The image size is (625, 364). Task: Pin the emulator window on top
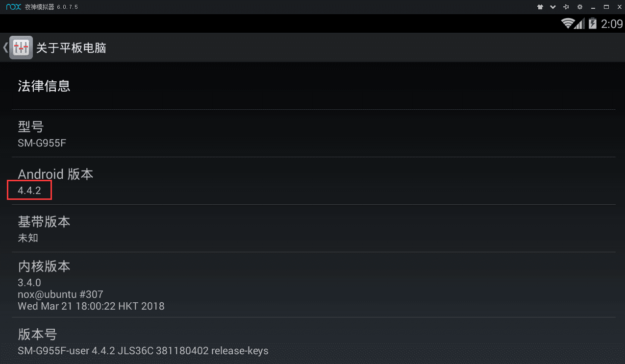tap(567, 7)
